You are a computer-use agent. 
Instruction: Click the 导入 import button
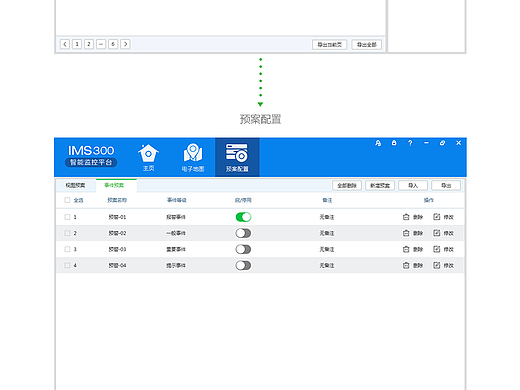tap(413, 185)
